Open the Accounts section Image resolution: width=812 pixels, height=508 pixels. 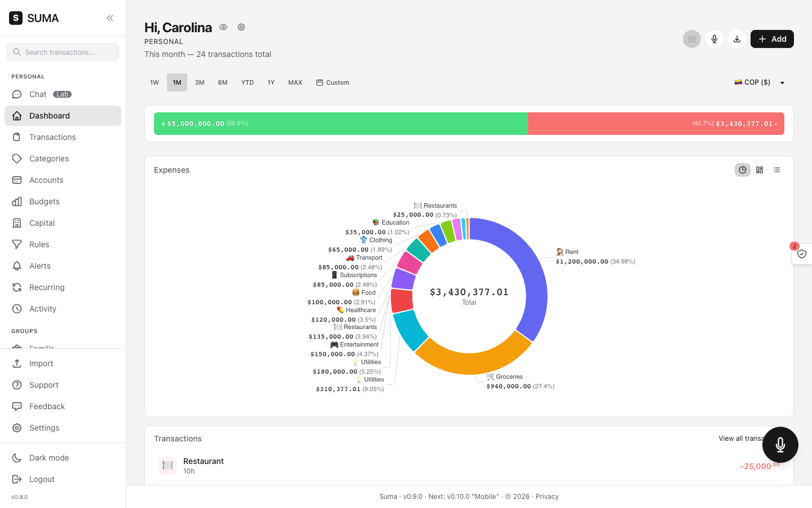[x=63, y=180]
